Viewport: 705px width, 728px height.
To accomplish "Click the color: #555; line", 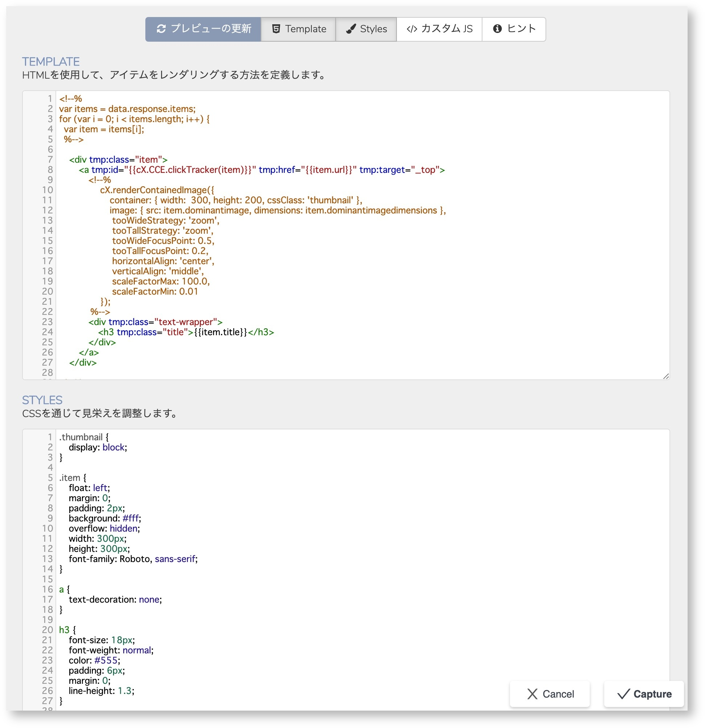I will [94, 660].
